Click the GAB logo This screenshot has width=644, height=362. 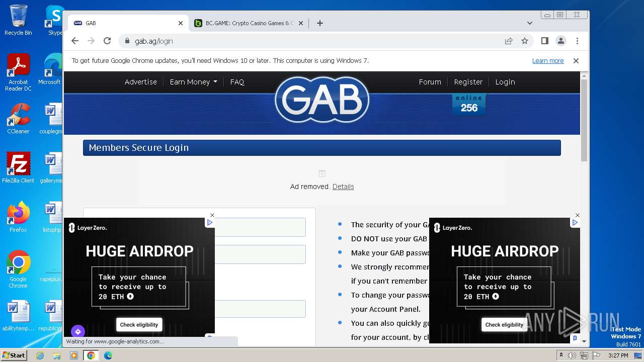point(322,100)
